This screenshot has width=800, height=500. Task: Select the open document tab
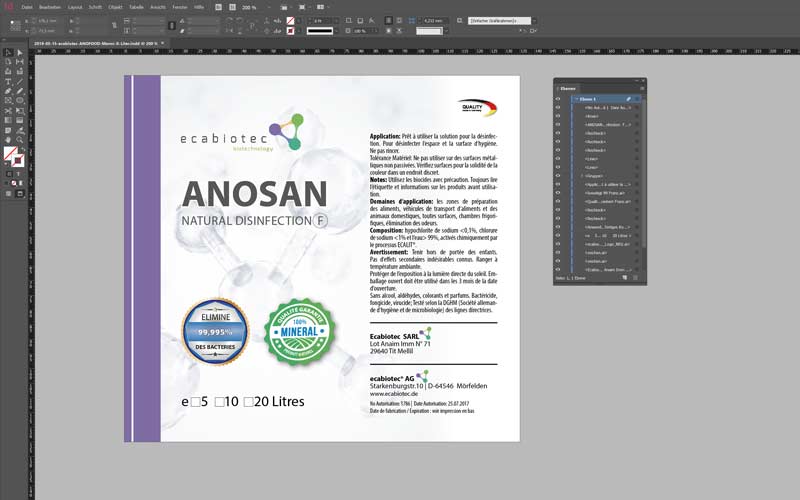tap(95, 43)
